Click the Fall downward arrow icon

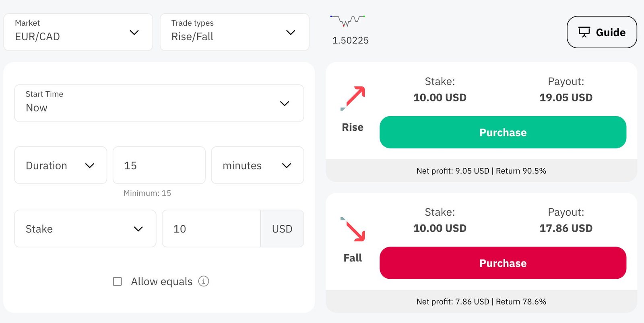353,229
